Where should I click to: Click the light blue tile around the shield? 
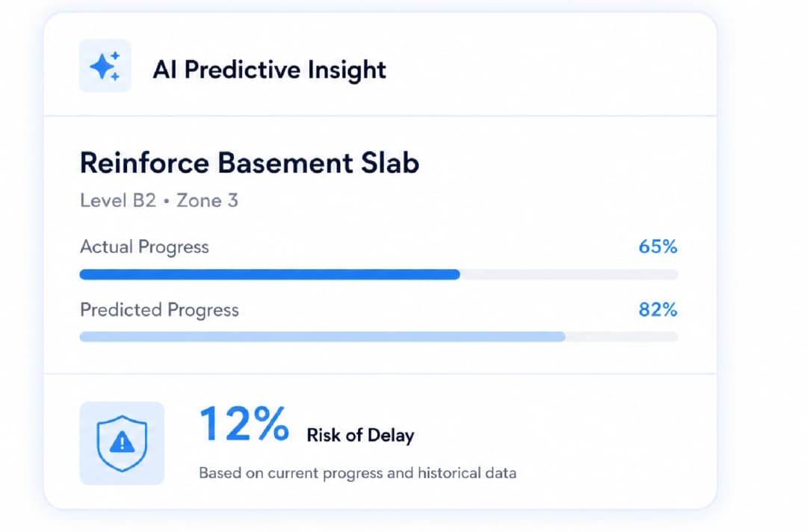point(122,443)
